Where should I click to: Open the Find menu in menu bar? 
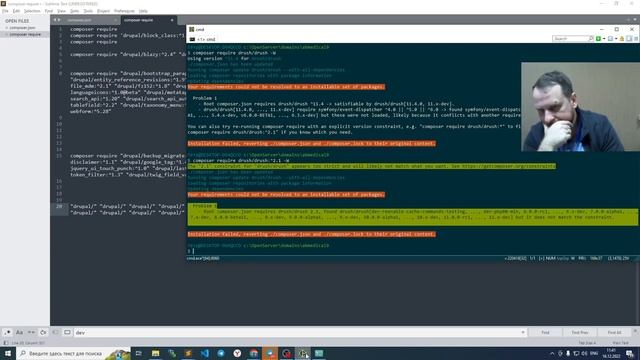(x=49, y=11)
